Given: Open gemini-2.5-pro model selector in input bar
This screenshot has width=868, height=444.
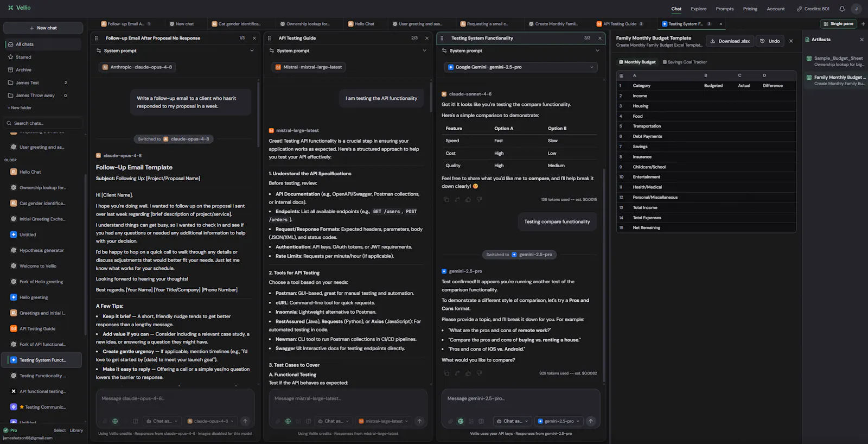Looking at the screenshot, I should pos(559,421).
